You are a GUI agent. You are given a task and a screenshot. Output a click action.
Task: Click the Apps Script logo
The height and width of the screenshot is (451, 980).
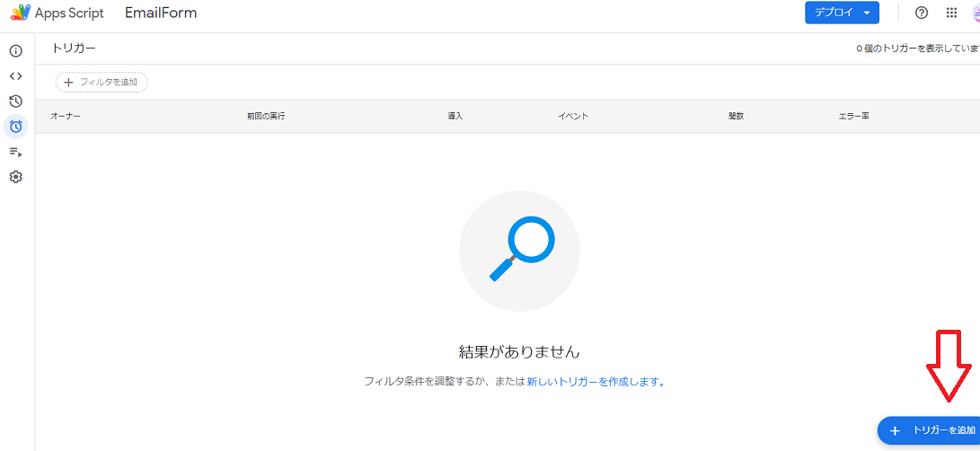(21, 13)
